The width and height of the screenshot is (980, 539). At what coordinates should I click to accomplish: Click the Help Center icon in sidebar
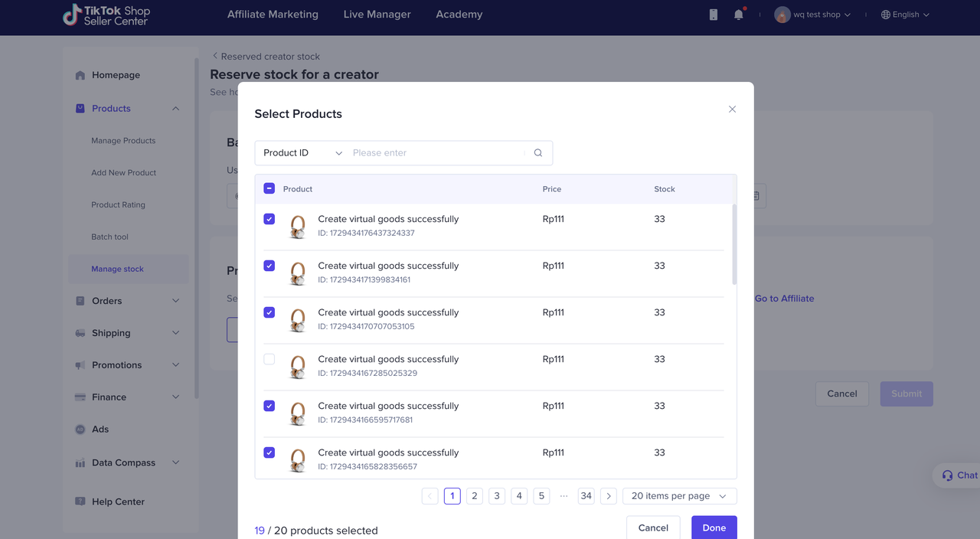pyautogui.click(x=80, y=502)
